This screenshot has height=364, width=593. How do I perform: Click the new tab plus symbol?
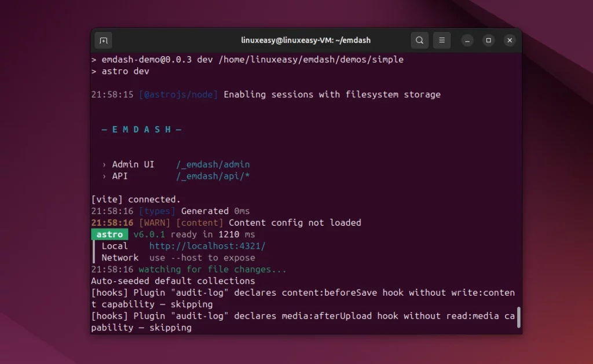tap(103, 41)
